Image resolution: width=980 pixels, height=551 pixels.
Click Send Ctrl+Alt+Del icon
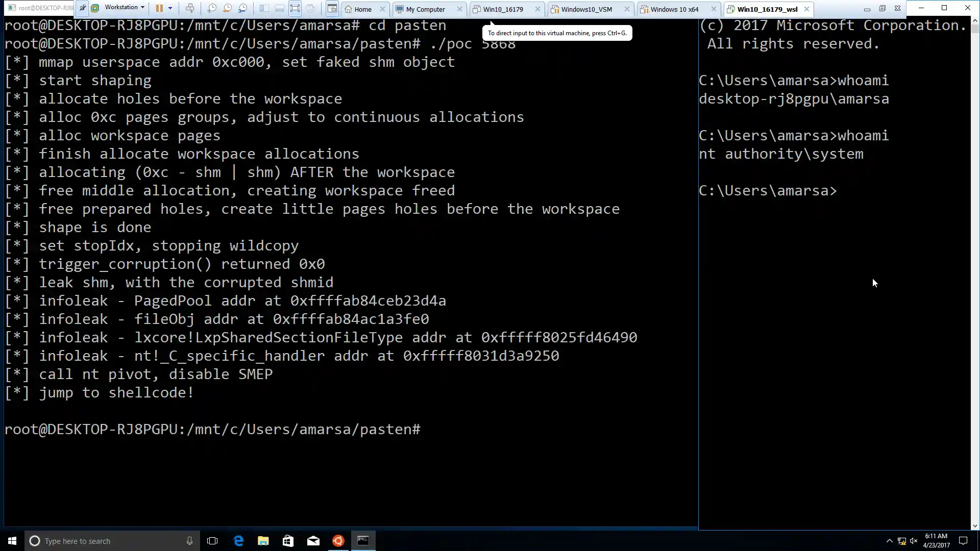pyautogui.click(x=190, y=8)
